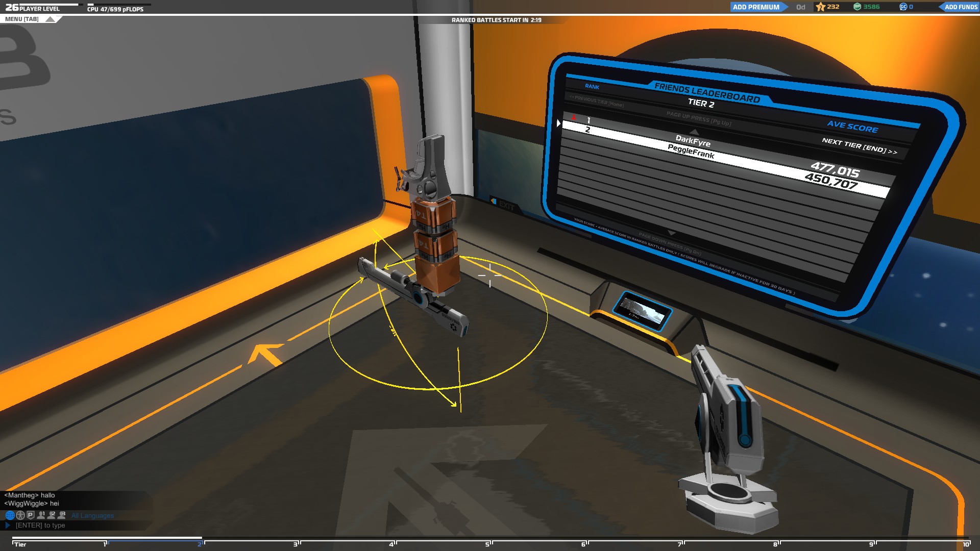The height and width of the screenshot is (551, 980).
Task: Switch to custom chat channel 3 icon
Action: pos(62,515)
